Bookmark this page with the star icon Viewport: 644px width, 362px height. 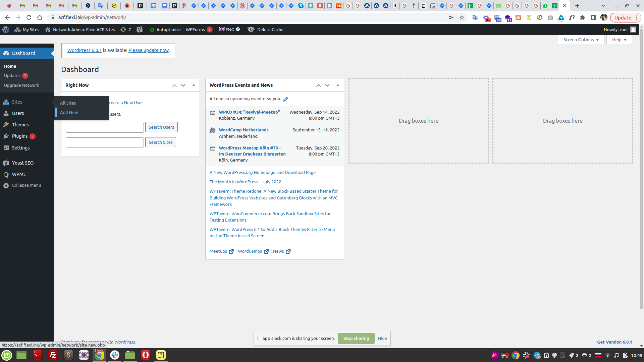(x=462, y=17)
